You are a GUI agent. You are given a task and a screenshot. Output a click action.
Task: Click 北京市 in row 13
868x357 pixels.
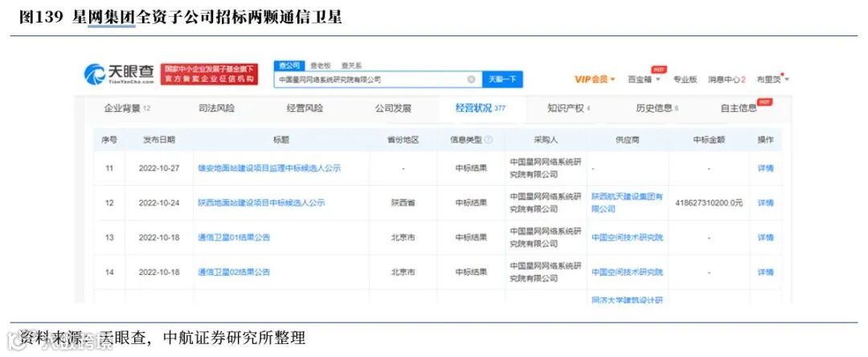(403, 237)
